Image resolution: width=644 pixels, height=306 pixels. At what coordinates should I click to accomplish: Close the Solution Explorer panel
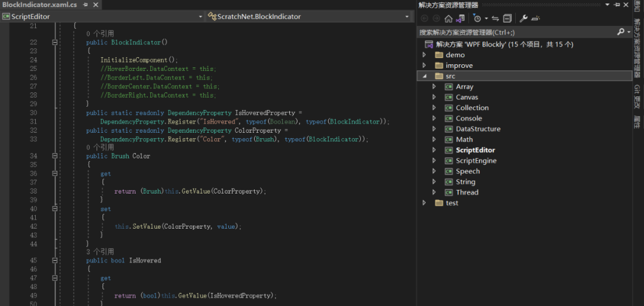(626, 5)
